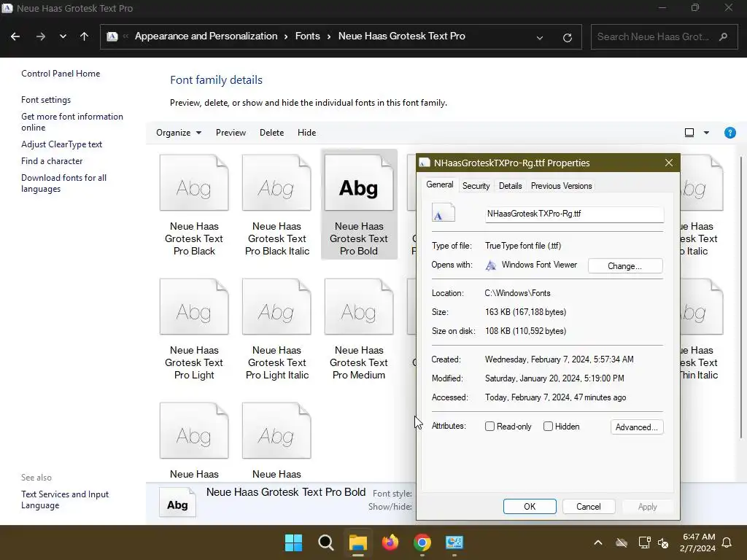
Task: Select Neue Haas Grotesk Text Pro Bold font
Action: [x=359, y=205]
